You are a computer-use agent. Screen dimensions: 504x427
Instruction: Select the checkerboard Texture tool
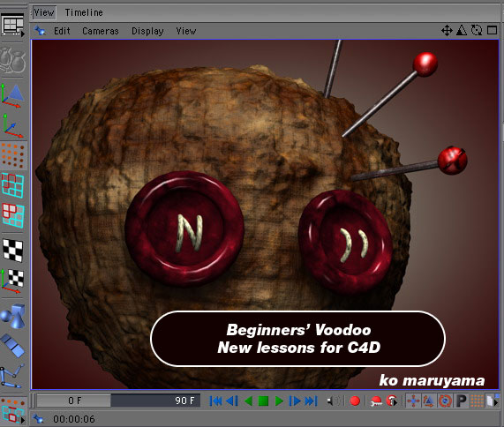tap(13, 251)
